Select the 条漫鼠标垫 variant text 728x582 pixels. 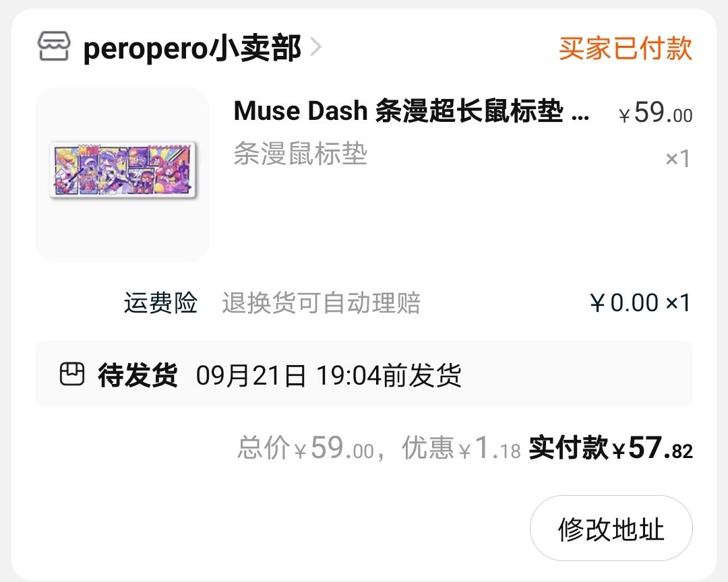(301, 154)
